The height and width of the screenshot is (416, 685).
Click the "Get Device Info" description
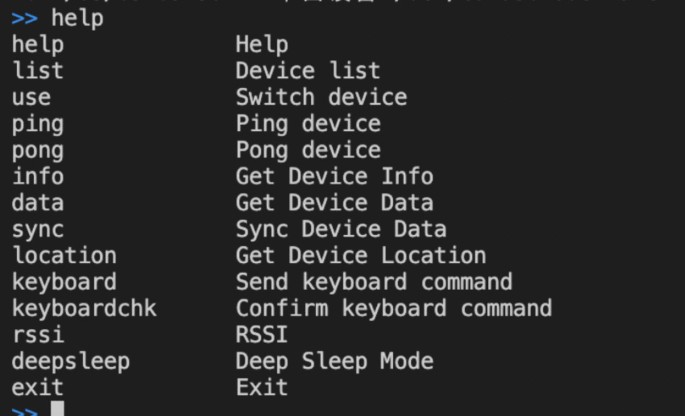(334, 177)
